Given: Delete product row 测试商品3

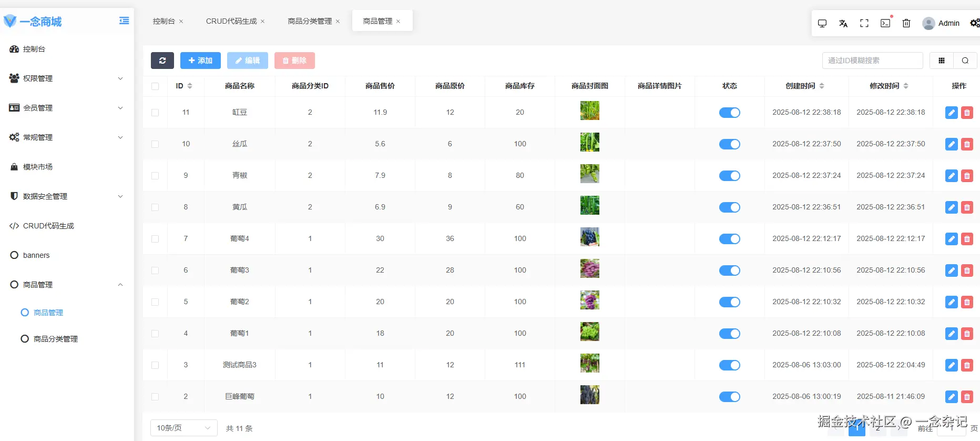Looking at the screenshot, I should 967,365.
